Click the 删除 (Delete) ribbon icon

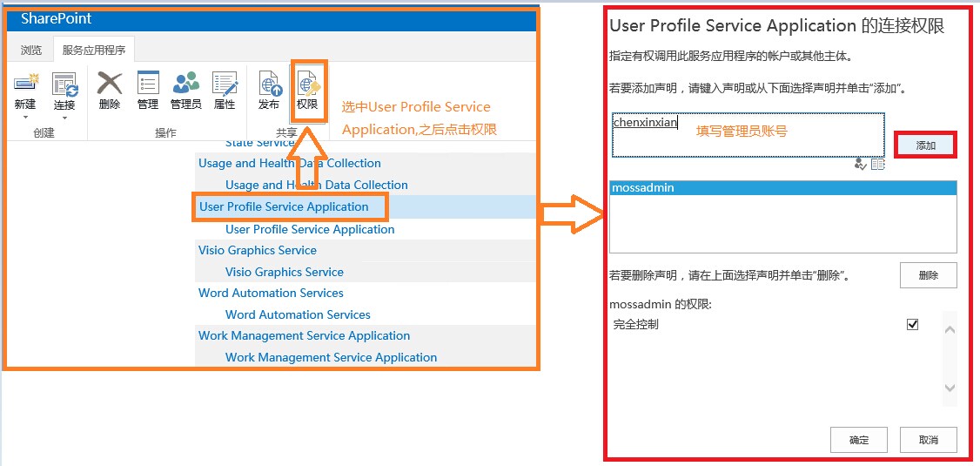pos(110,84)
